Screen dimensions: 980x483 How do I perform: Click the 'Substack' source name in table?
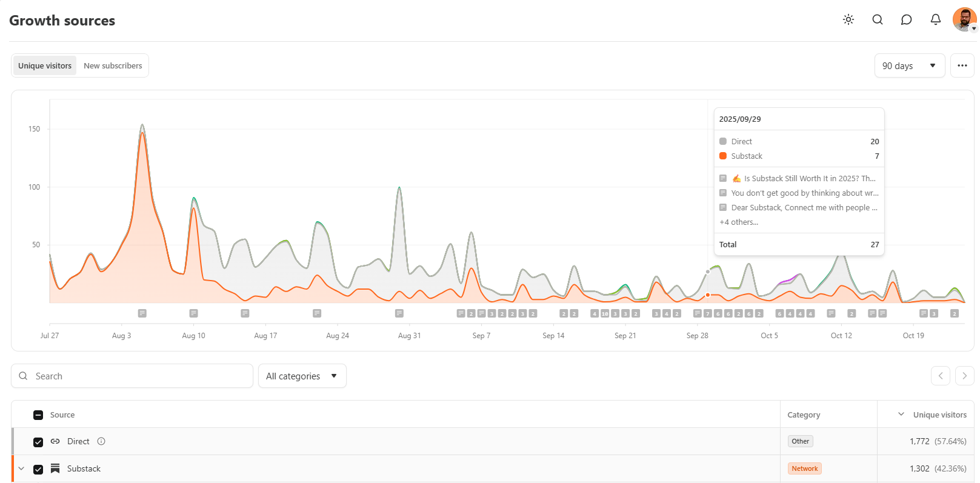84,468
